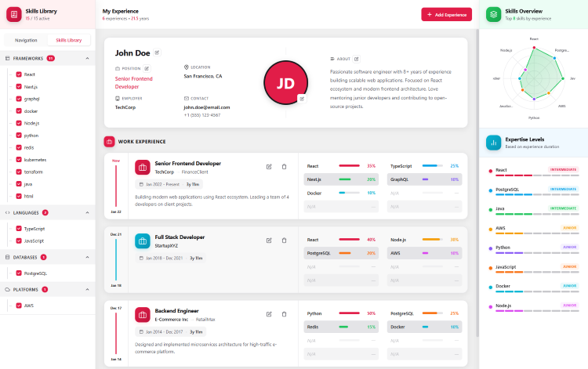Click the Expertise Levels bar chart icon
Image resolution: width=588 pixels, height=369 pixels.
pos(493,143)
